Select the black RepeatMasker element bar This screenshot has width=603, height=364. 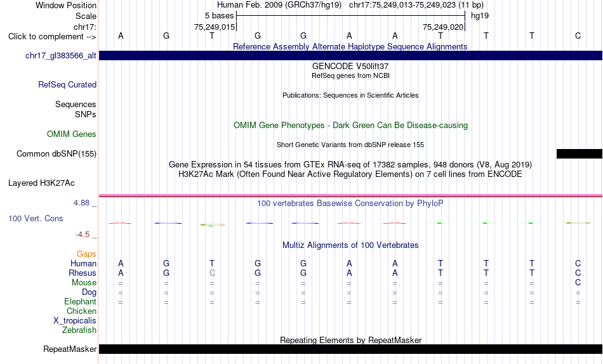pyautogui.click(x=350, y=349)
